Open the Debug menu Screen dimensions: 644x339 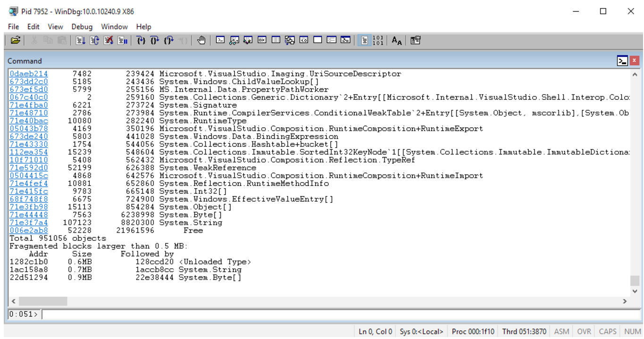tap(82, 27)
